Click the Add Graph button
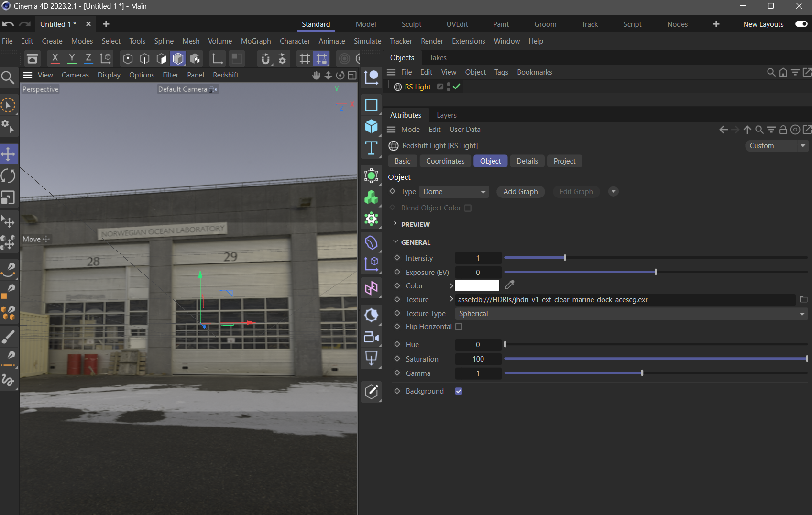This screenshot has width=812, height=515. (520, 192)
